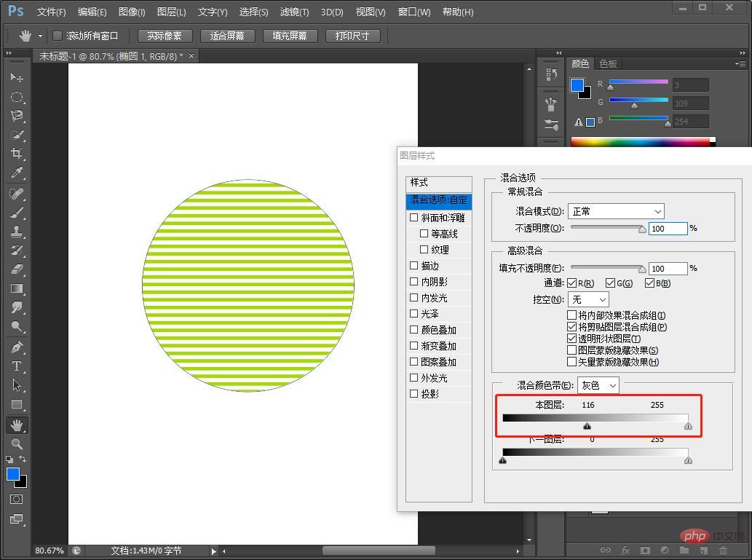Uncheck 透明形状图层 option

[571, 339]
